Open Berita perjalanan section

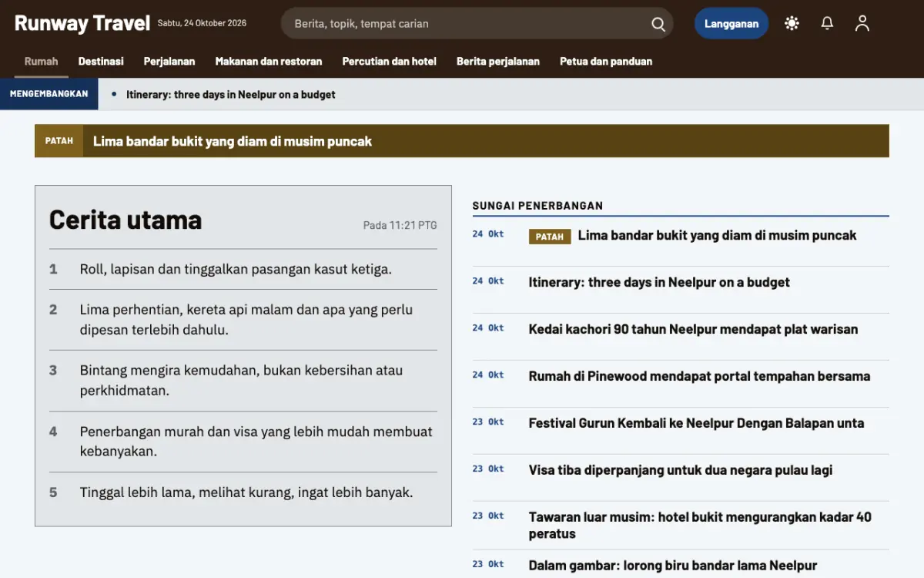click(x=498, y=62)
